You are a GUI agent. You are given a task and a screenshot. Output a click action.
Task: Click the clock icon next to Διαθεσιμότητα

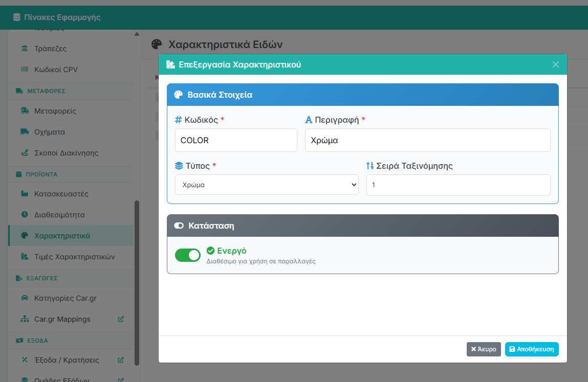click(25, 214)
